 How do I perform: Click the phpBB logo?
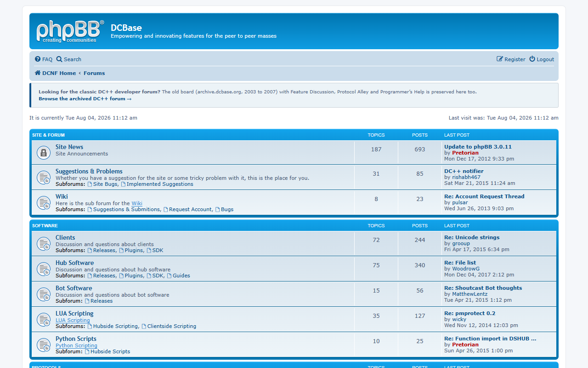click(x=70, y=31)
